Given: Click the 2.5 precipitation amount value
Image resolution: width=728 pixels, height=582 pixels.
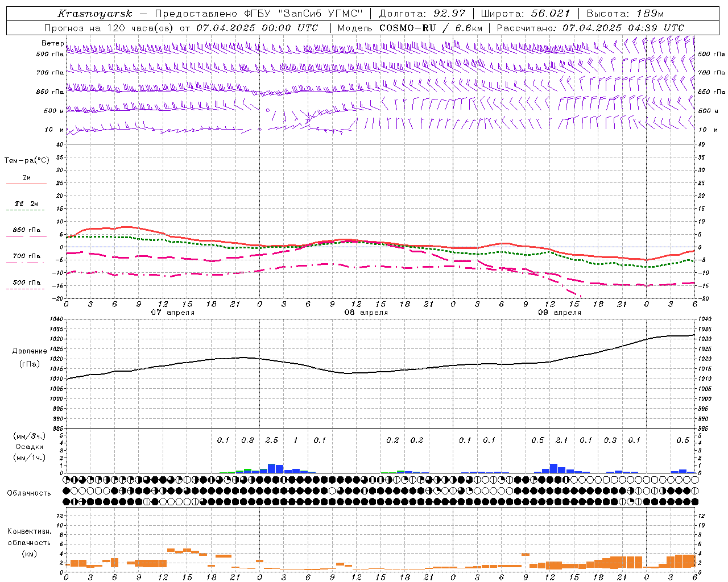Looking at the screenshot, I should [x=272, y=440].
